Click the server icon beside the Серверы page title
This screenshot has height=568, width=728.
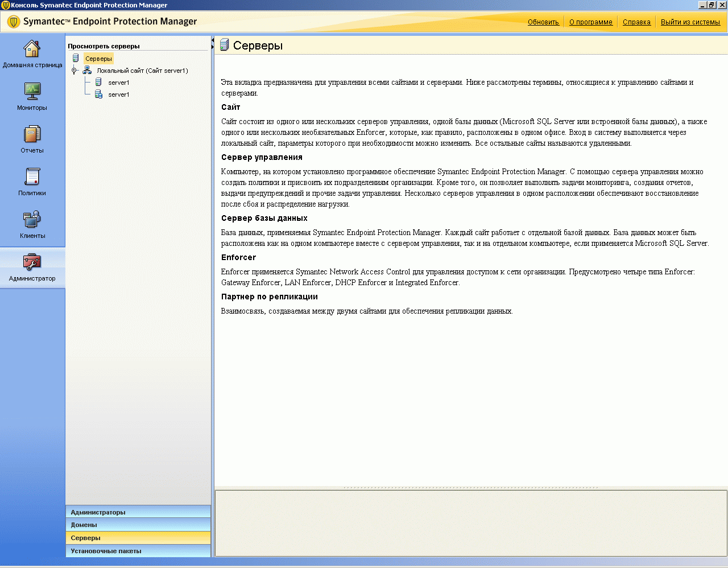coord(224,45)
